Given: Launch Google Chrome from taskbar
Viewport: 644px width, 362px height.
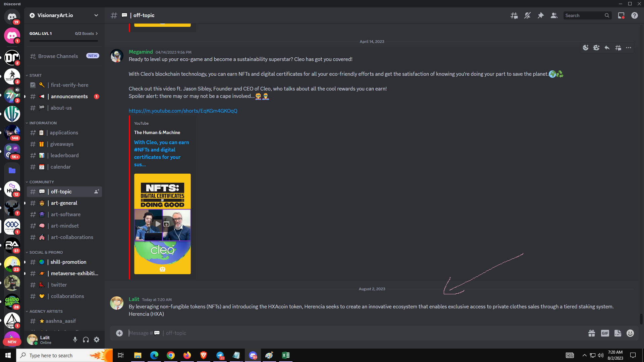Looking at the screenshot, I should point(171,355).
